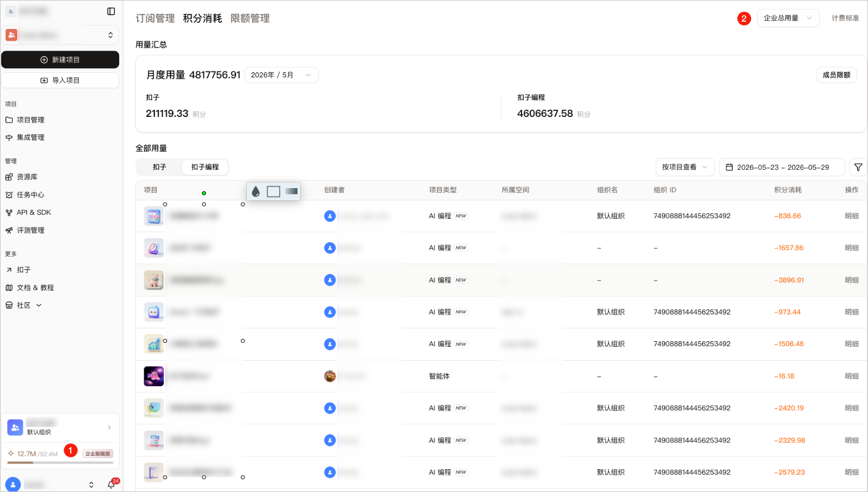Image resolution: width=868 pixels, height=492 pixels.
Task: Click the 智能体 project type cell
Action: point(439,376)
